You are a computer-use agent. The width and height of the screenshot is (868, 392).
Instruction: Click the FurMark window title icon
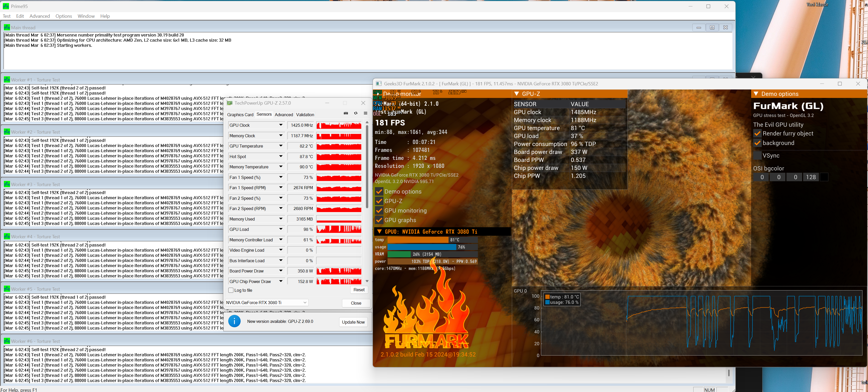click(378, 84)
